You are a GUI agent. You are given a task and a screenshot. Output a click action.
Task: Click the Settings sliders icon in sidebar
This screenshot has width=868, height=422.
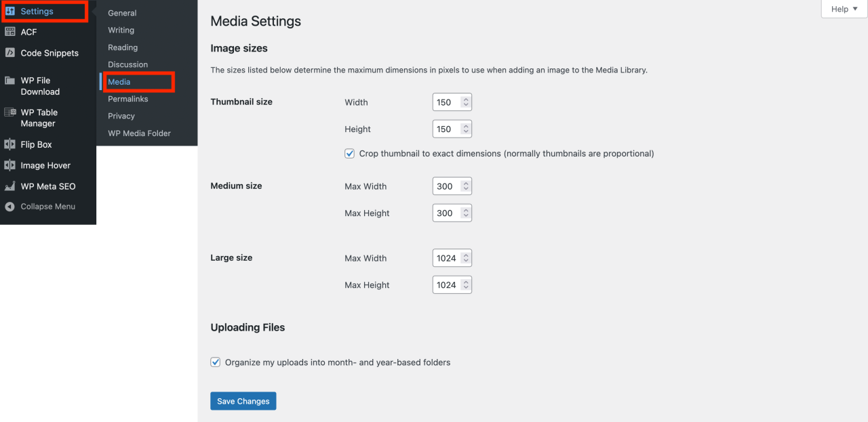(x=10, y=12)
